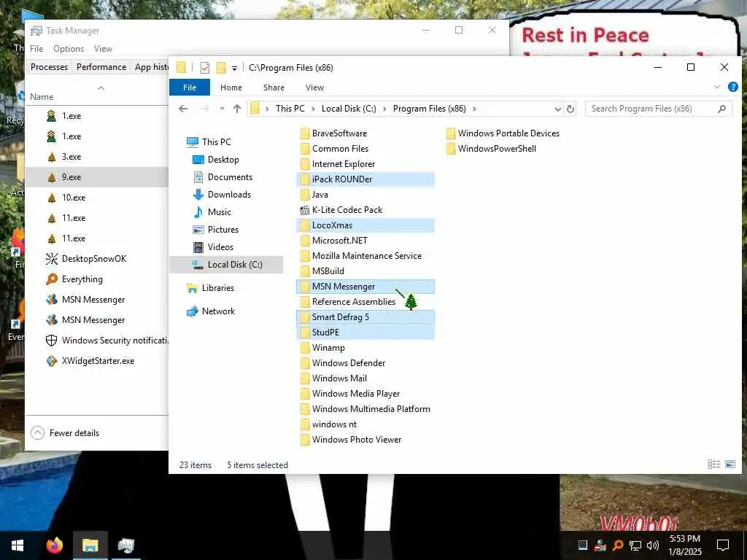This screenshot has height=560, width=747.
Task: Select the Smart Defrag 5 folder
Action: coord(365,317)
